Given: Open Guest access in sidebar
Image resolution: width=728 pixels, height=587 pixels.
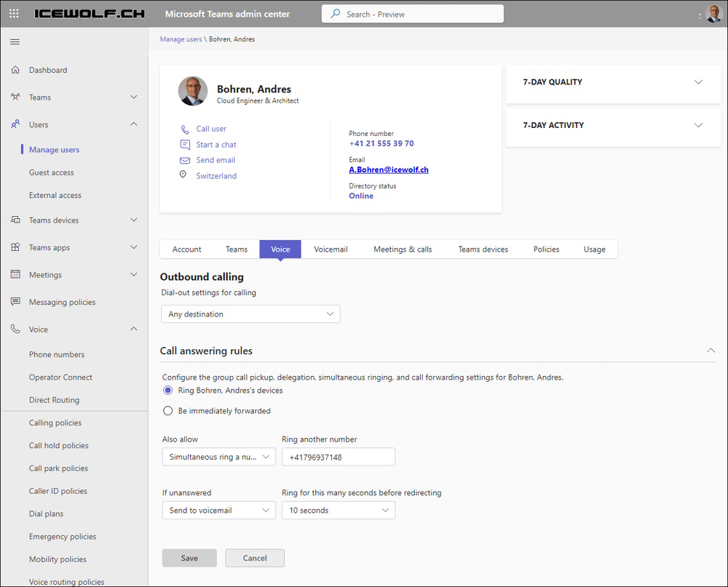Looking at the screenshot, I should tap(51, 172).
